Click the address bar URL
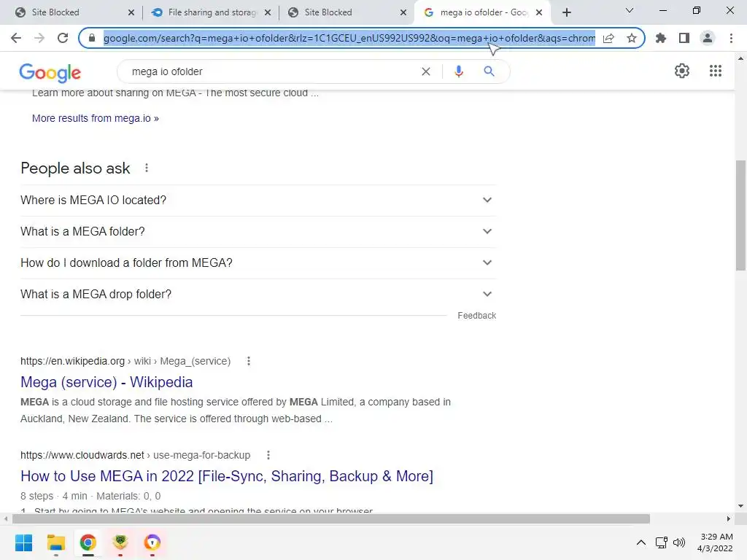747x560 pixels. [x=349, y=38]
